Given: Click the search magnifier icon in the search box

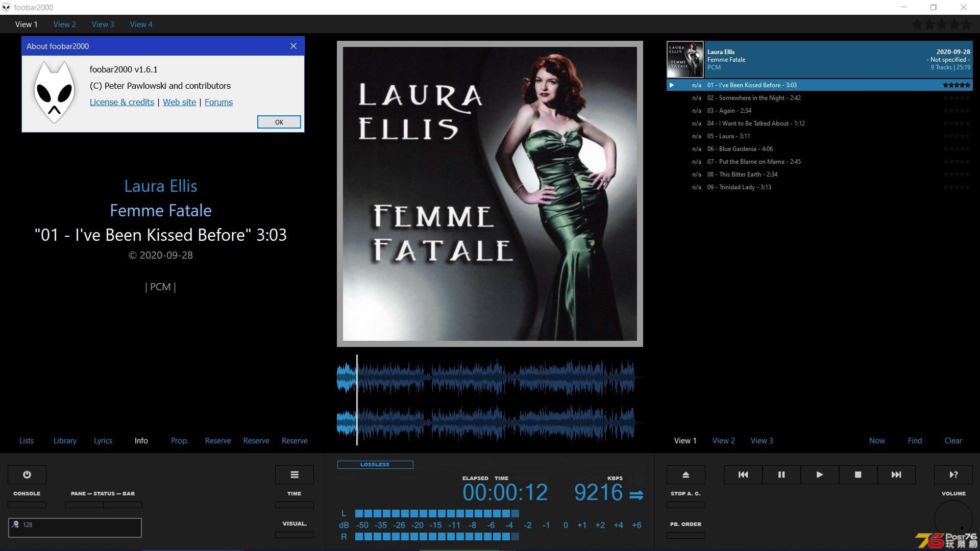Looking at the screenshot, I should pyautogui.click(x=16, y=524).
